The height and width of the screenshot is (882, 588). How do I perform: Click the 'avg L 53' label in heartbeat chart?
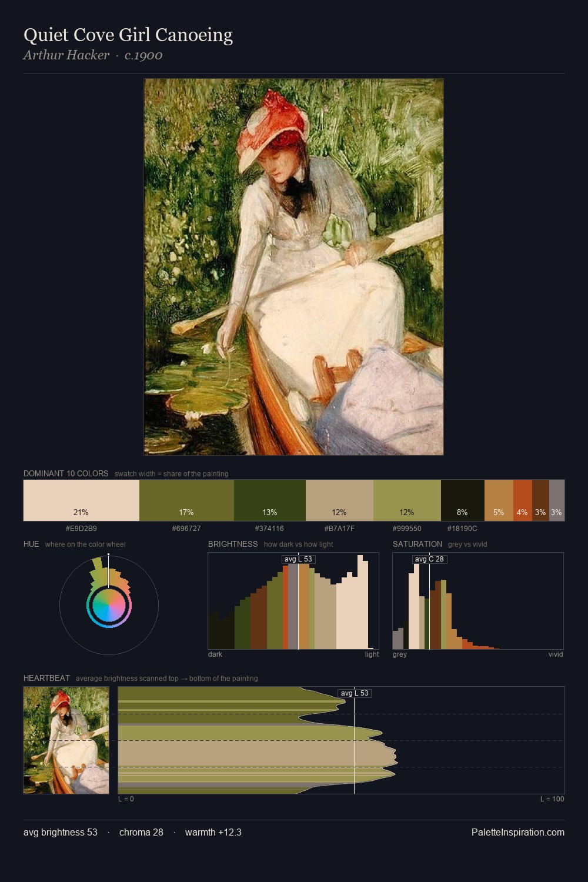(355, 693)
